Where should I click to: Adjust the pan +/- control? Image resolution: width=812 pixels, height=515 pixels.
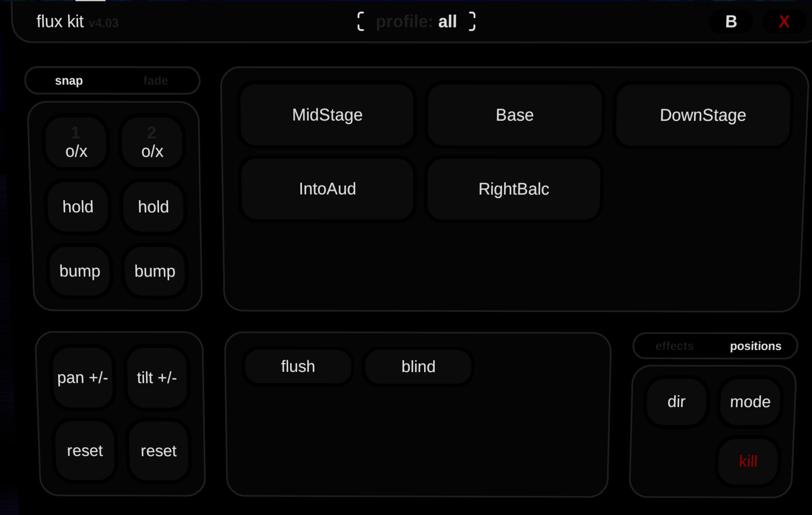[83, 378]
